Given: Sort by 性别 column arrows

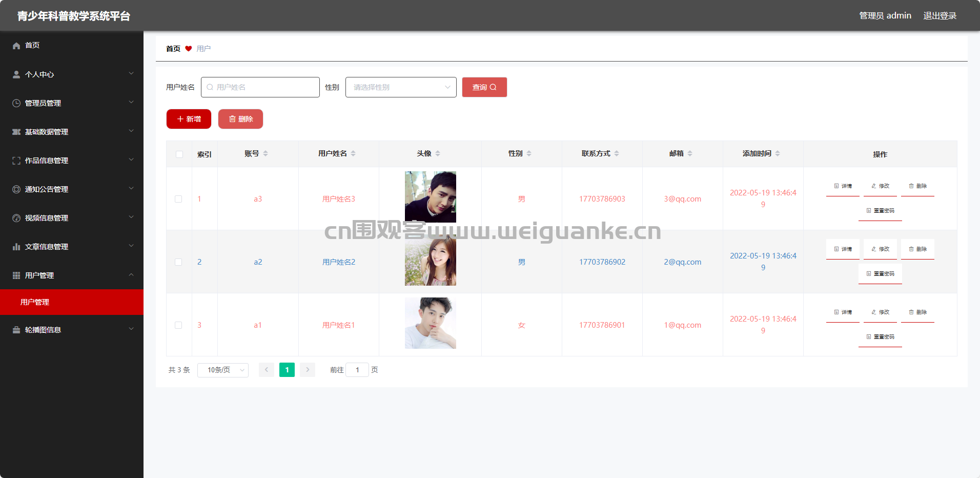Looking at the screenshot, I should (x=529, y=153).
